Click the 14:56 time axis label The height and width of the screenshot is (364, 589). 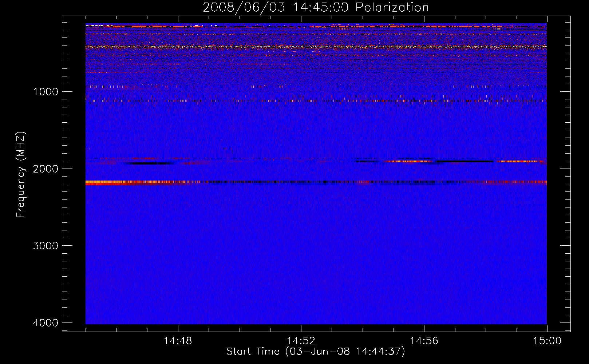click(x=424, y=341)
